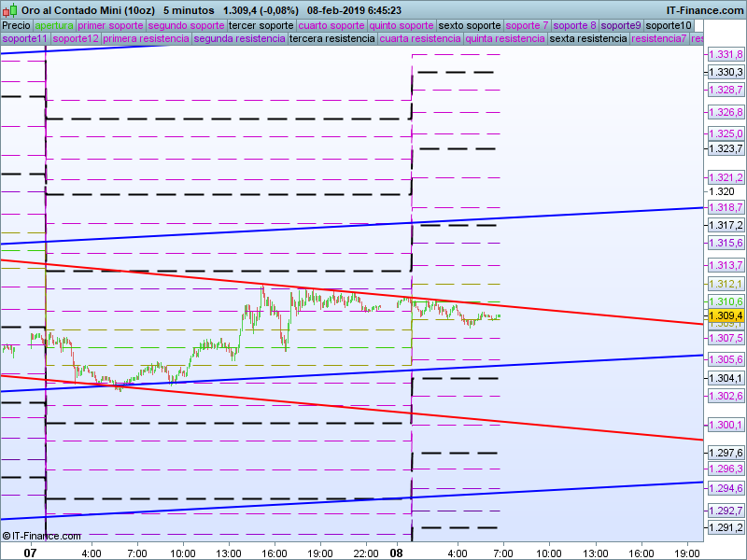Click the resistencia7 label
The width and height of the screenshot is (747, 560).
click(659, 38)
